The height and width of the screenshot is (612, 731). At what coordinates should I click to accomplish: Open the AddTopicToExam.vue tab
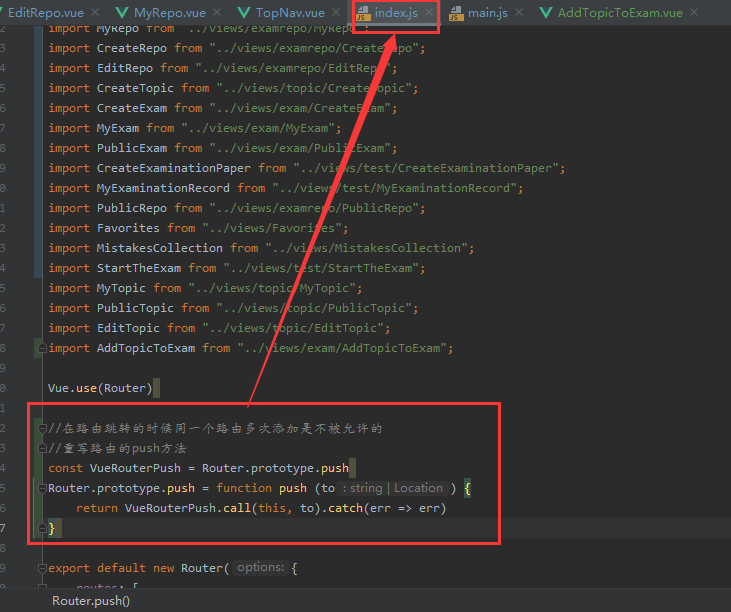pos(620,13)
